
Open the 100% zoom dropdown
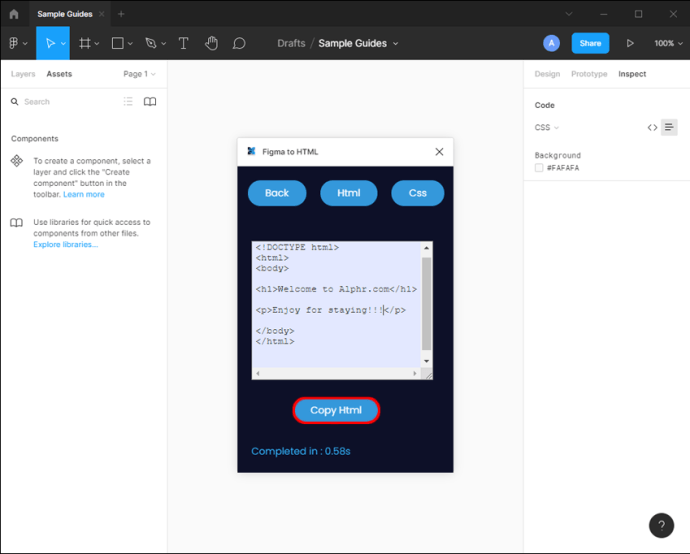pos(668,43)
